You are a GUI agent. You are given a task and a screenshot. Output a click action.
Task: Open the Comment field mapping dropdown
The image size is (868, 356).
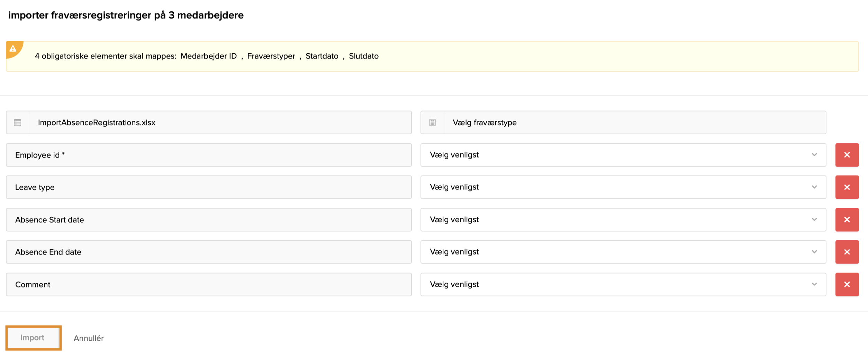pyautogui.click(x=623, y=284)
